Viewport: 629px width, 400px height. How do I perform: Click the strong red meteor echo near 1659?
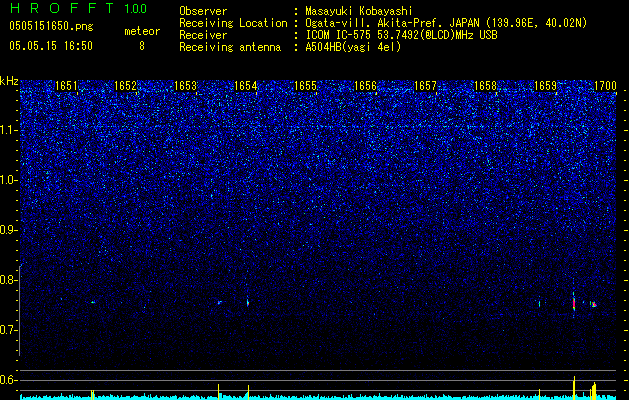574,304
